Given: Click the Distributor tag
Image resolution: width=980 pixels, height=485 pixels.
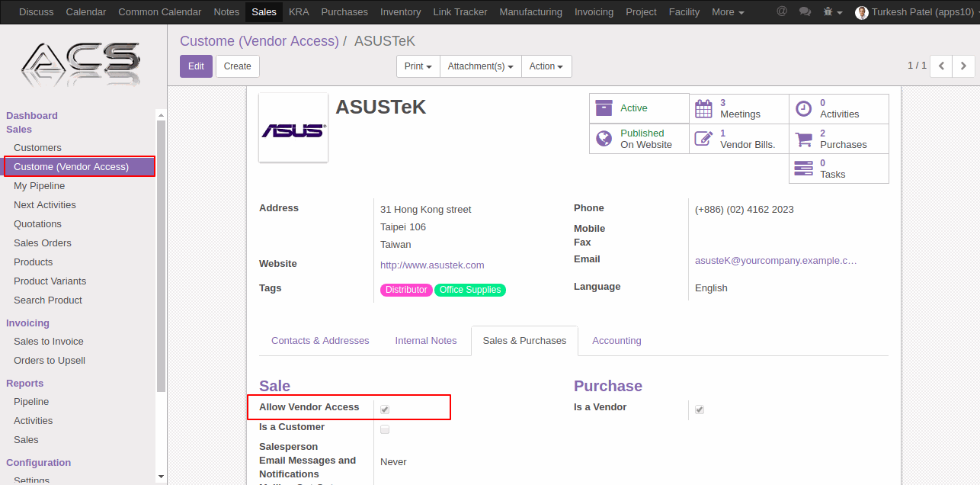Looking at the screenshot, I should coord(406,290).
